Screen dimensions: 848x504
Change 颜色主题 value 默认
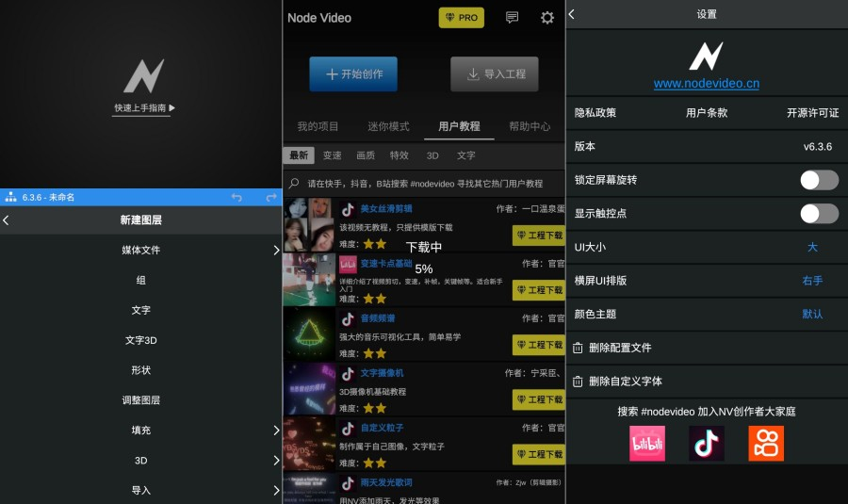point(812,315)
